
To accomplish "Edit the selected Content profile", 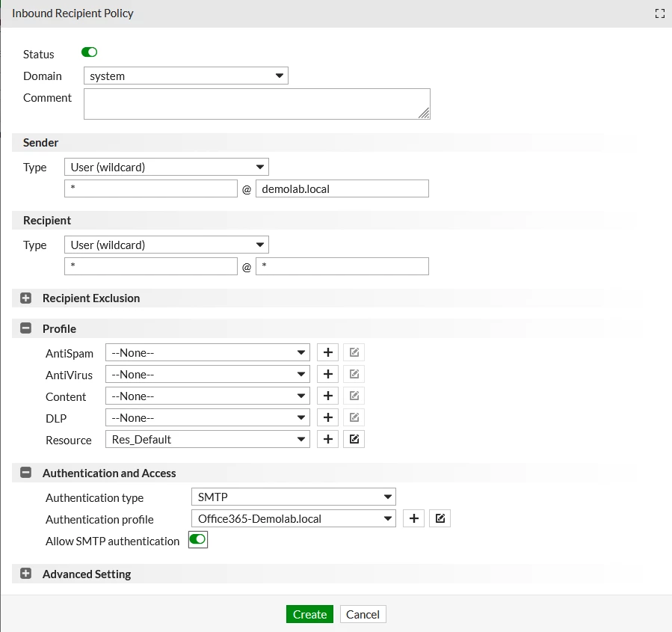I will coord(354,396).
